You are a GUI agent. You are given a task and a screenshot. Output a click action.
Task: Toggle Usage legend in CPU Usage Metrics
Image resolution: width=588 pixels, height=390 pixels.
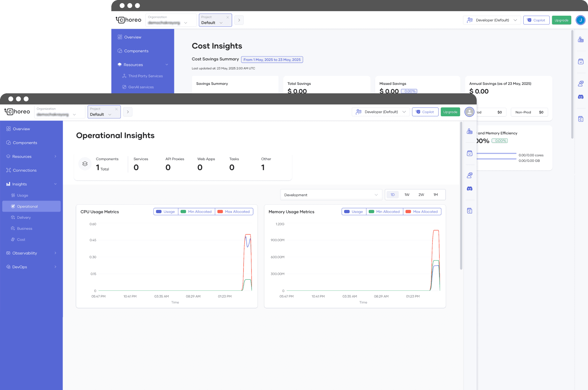point(166,212)
